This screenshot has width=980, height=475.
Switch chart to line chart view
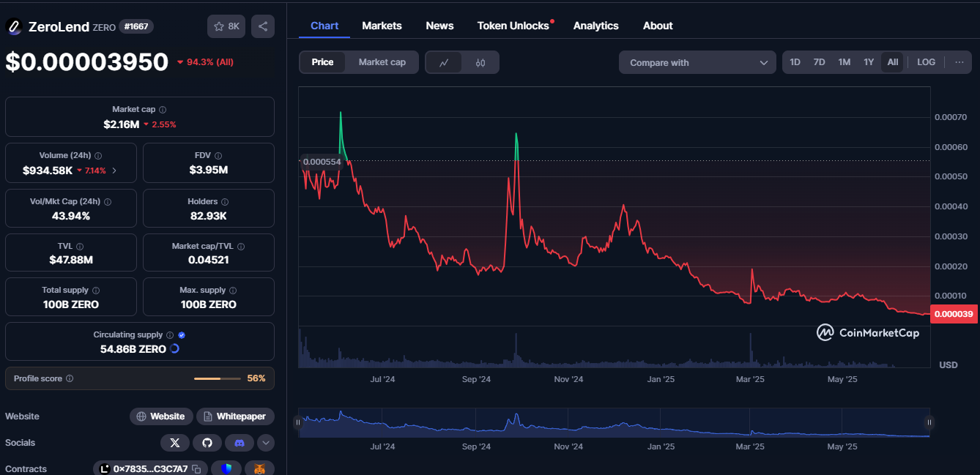click(x=444, y=62)
